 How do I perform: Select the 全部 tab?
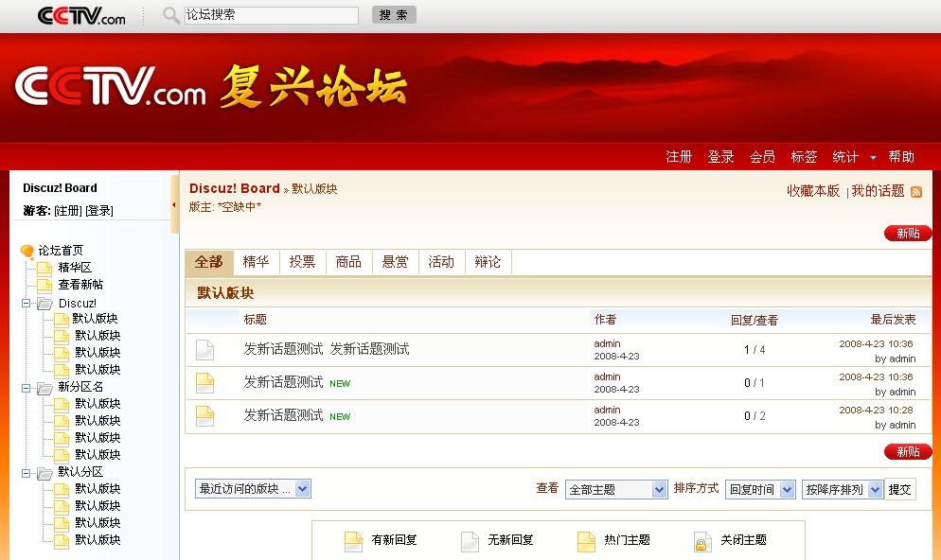(209, 262)
